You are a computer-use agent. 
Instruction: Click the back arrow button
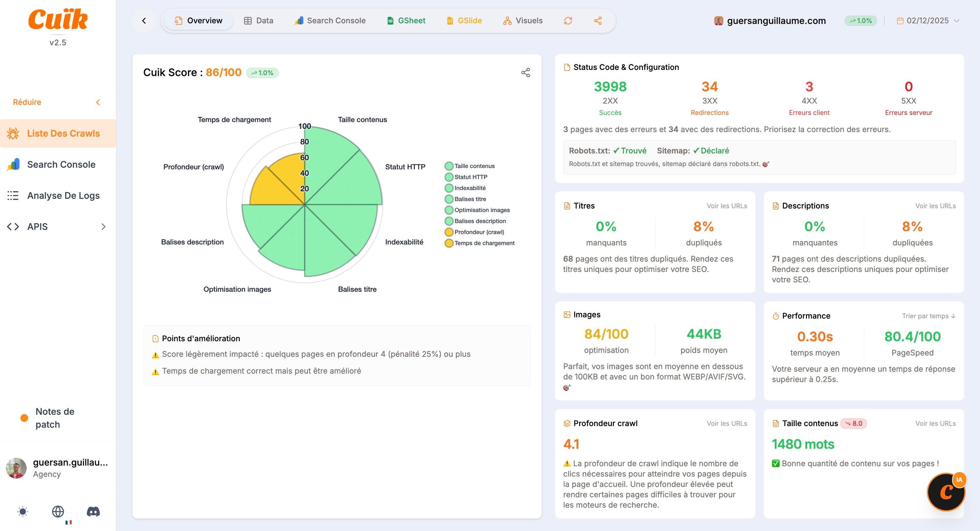tap(144, 20)
